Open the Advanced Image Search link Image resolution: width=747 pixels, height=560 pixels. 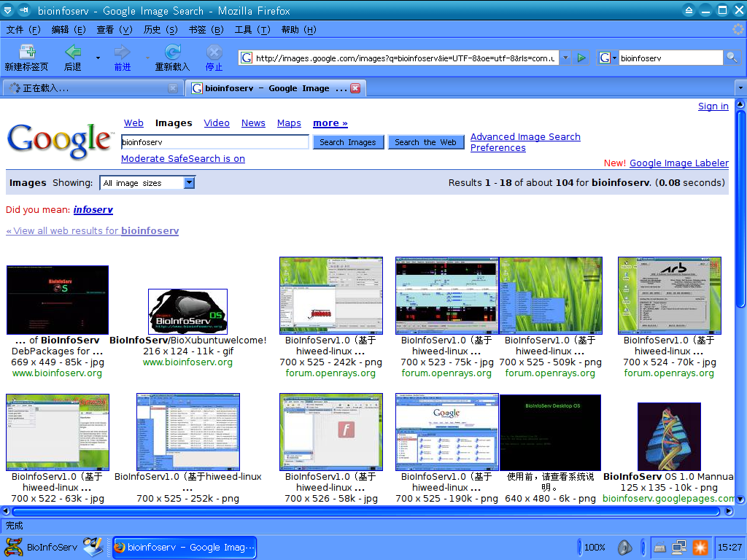(525, 136)
